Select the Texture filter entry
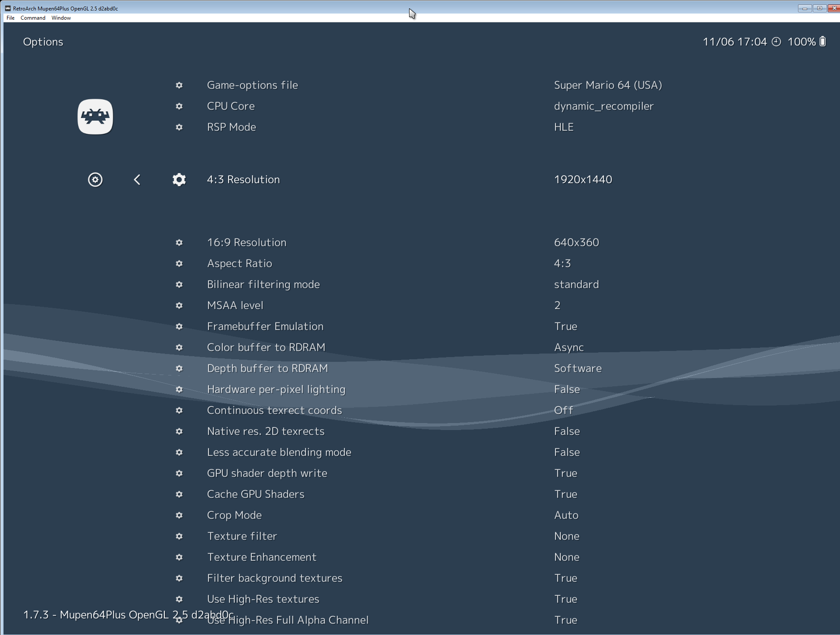The height and width of the screenshot is (635, 840). 242,536
